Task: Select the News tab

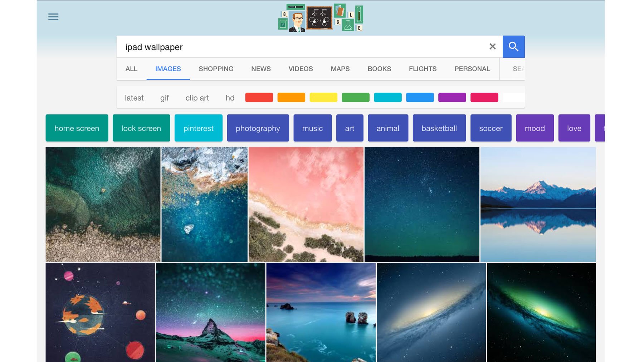Action: (x=261, y=69)
